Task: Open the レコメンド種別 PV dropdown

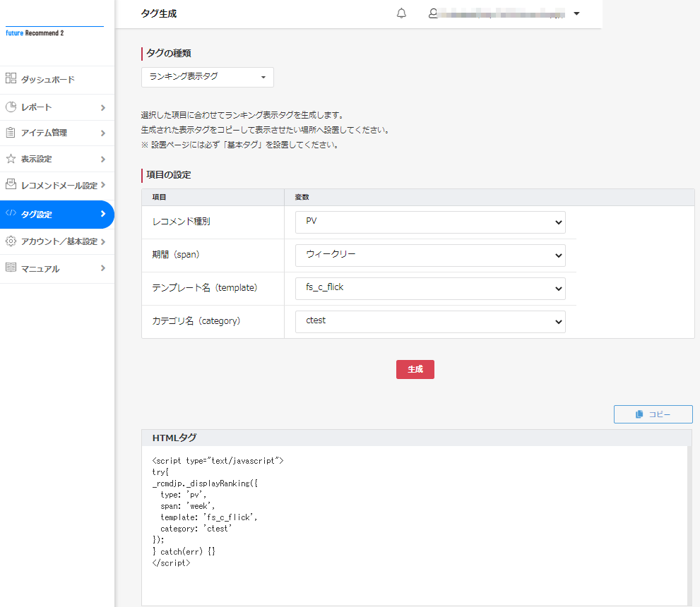Action: click(x=430, y=222)
